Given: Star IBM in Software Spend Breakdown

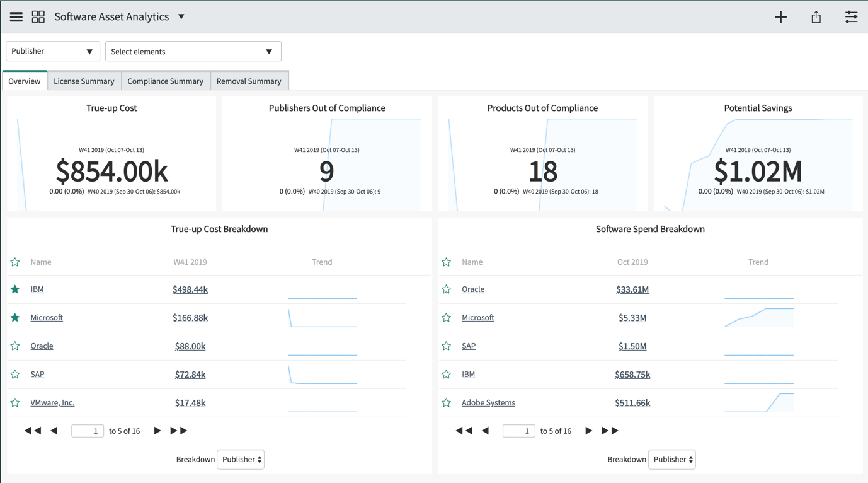Looking at the screenshot, I should 447,375.
